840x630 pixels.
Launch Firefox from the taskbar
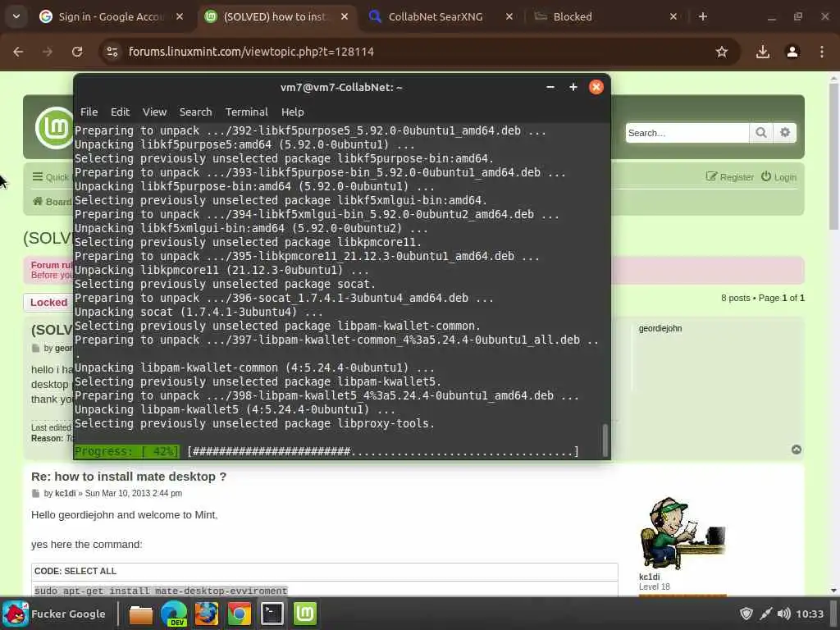point(206,614)
